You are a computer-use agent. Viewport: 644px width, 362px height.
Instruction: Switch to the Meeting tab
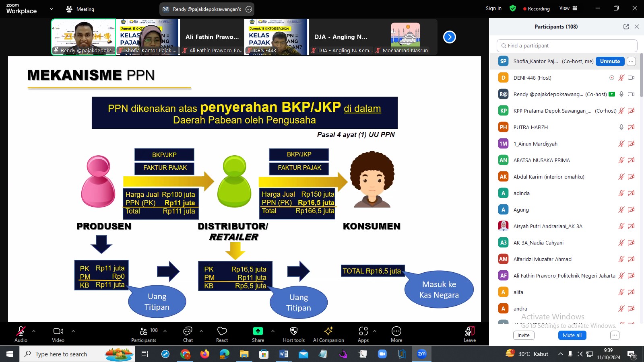pos(80,9)
